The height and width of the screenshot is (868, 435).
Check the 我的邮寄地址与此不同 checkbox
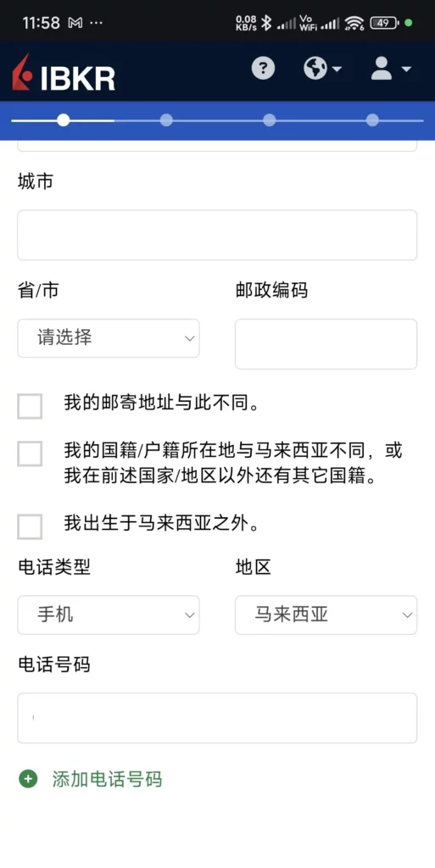click(x=30, y=406)
